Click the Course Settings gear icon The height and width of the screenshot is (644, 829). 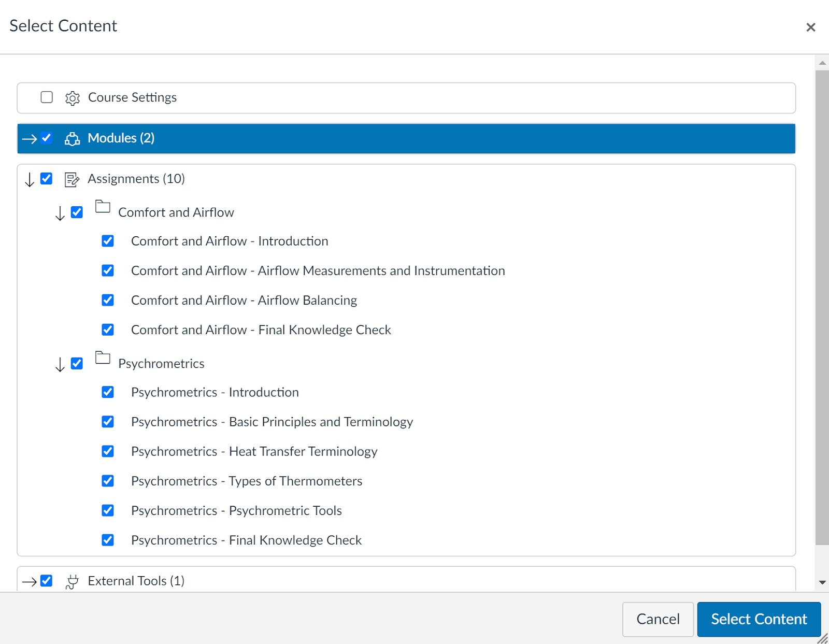click(73, 98)
